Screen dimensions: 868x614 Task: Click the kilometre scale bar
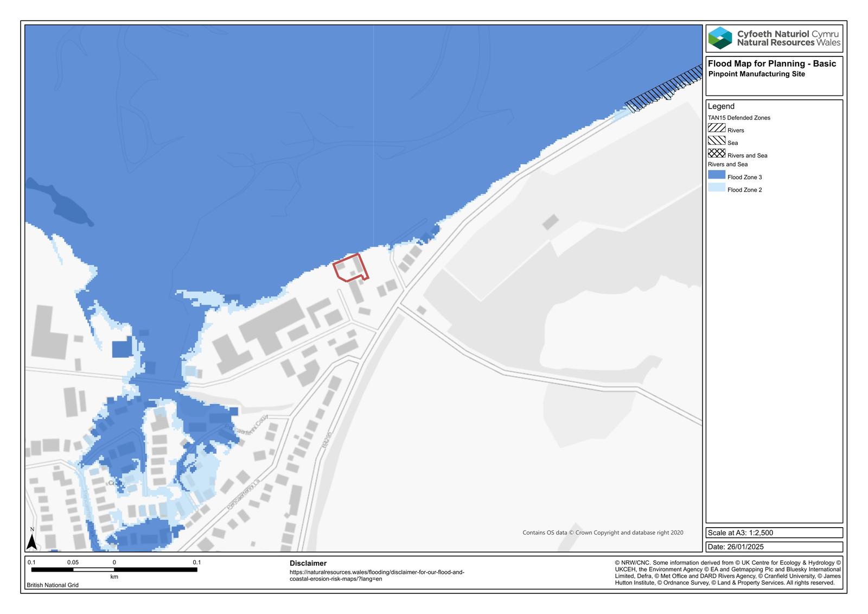coord(114,569)
